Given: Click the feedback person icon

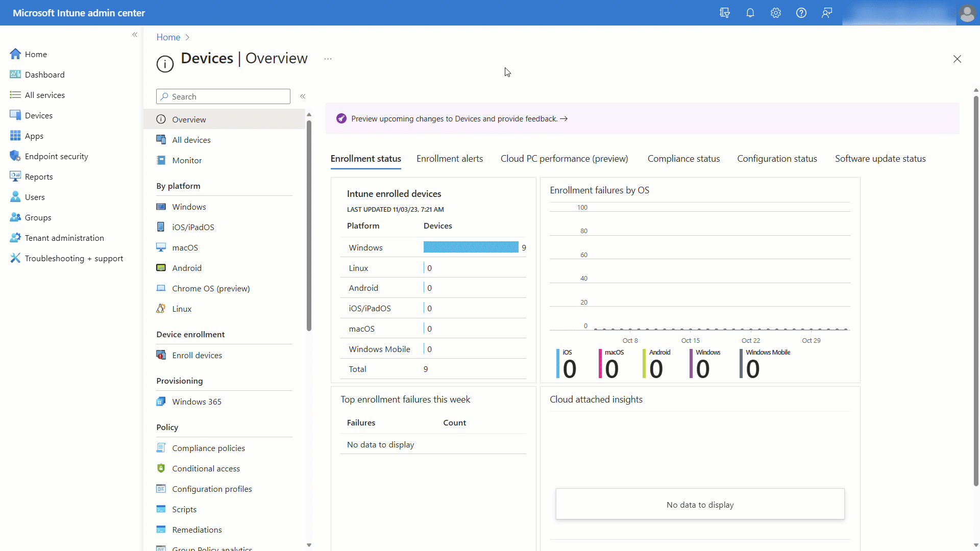Looking at the screenshot, I should pyautogui.click(x=826, y=13).
